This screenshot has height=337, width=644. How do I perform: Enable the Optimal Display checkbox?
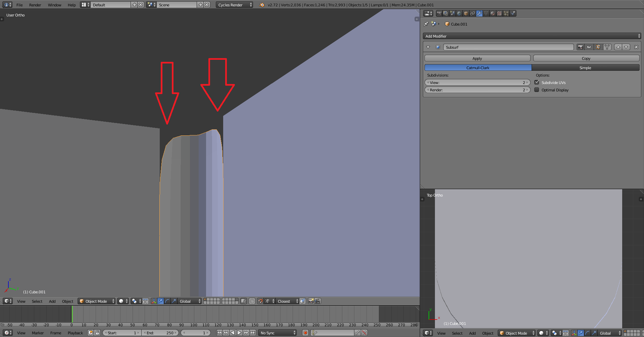pos(537,90)
